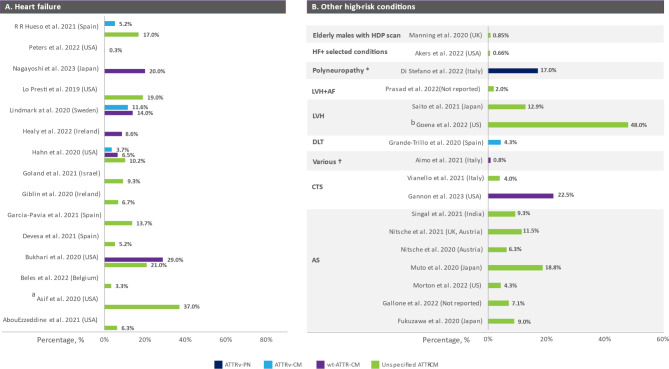Click the ATTRv-CM light blue legend swatch
This screenshot has width=669, height=369.
(x=268, y=365)
